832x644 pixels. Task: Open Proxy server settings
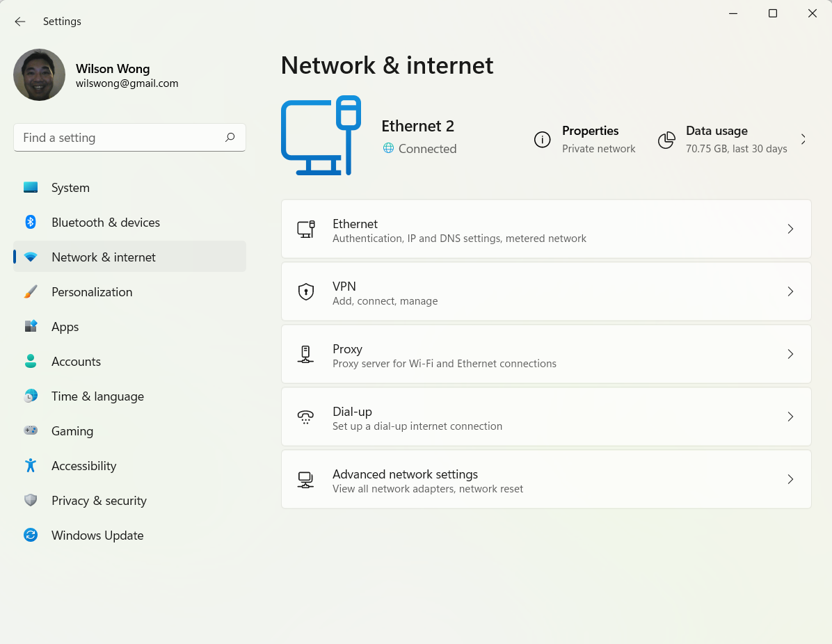tap(546, 355)
